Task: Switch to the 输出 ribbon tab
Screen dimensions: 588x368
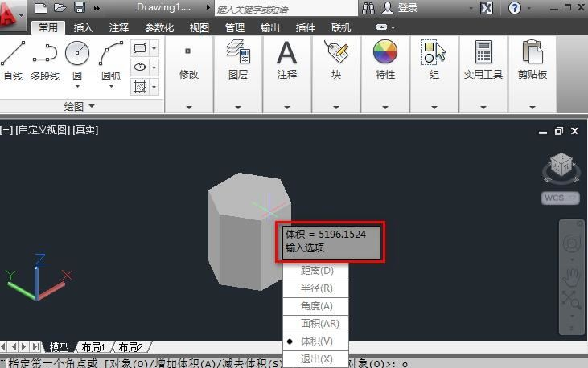Action: tap(270, 28)
